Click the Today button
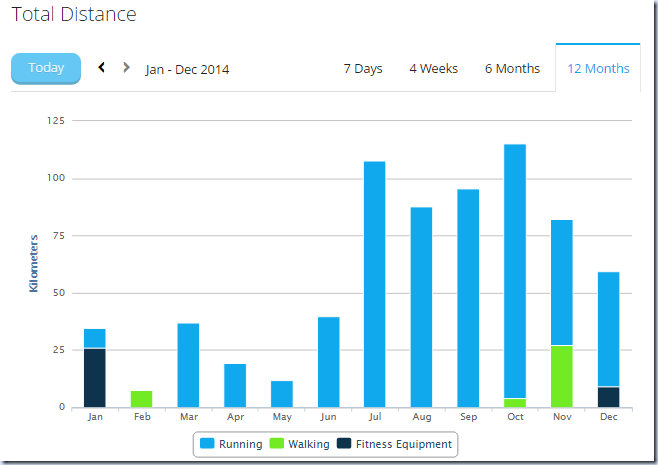 click(46, 68)
